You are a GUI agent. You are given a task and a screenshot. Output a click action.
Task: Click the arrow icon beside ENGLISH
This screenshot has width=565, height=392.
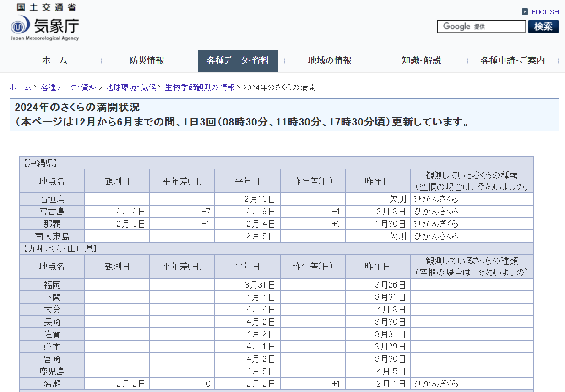[525, 12]
